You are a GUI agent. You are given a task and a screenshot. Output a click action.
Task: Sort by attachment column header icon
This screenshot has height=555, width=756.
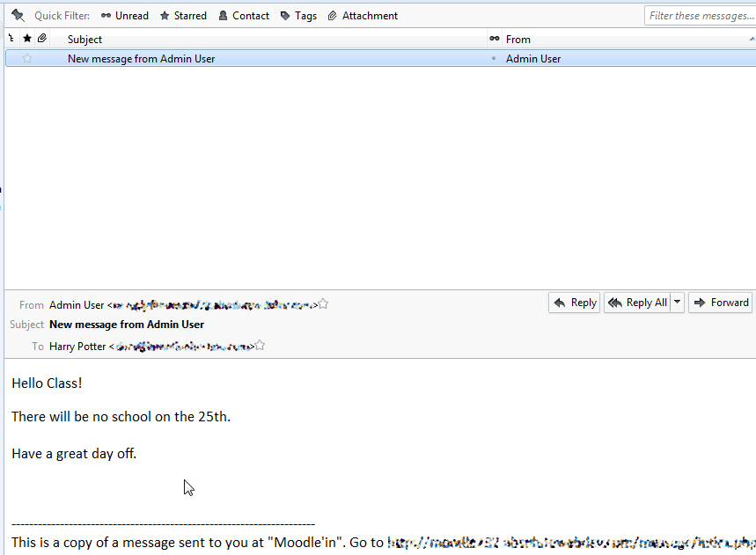coord(42,39)
